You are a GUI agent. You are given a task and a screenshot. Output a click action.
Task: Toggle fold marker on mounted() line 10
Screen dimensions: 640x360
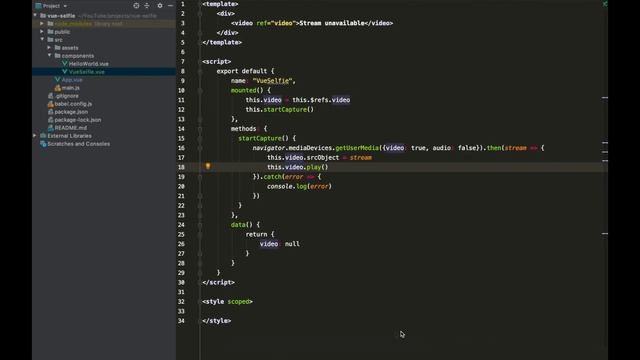coord(200,90)
